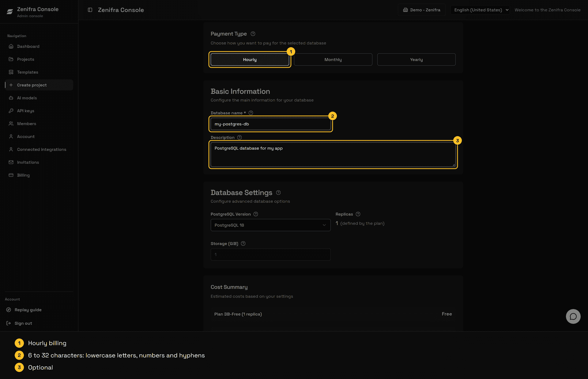Viewport: 588px width, 379px height.
Task: Click the Cost Summary heading
Action: [229, 287]
